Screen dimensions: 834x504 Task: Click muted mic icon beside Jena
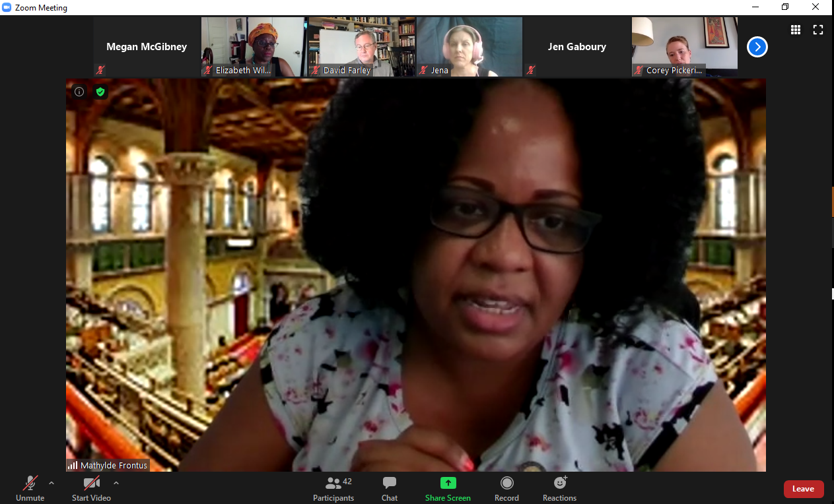pos(424,70)
